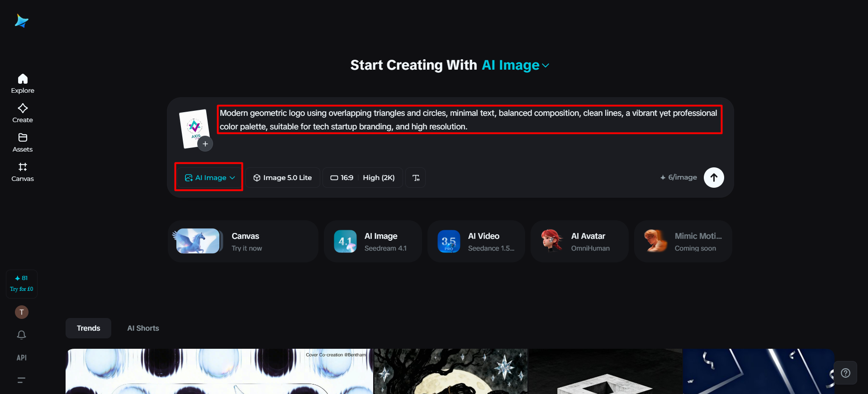Switch to the Trends tab
This screenshot has width=868, height=394.
tap(89, 328)
